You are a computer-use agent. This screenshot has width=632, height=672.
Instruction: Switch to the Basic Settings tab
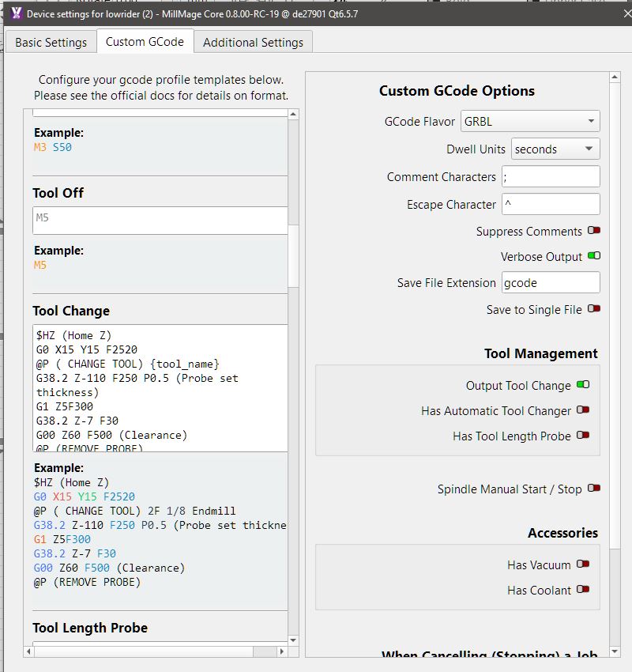click(51, 43)
